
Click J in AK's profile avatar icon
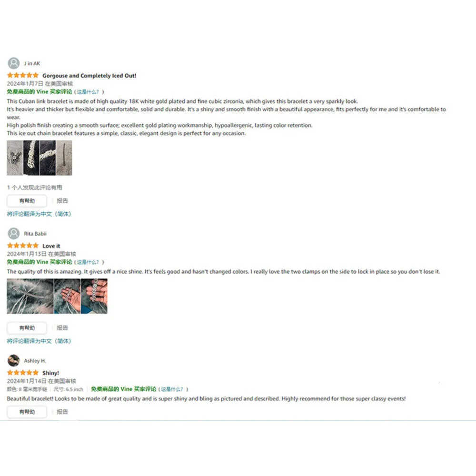click(x=13, y=63)
